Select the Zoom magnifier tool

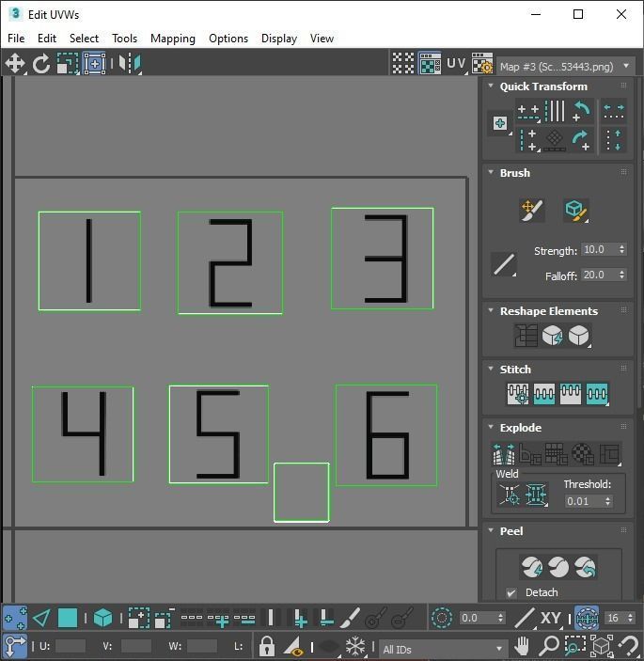[x=549, y=646]
